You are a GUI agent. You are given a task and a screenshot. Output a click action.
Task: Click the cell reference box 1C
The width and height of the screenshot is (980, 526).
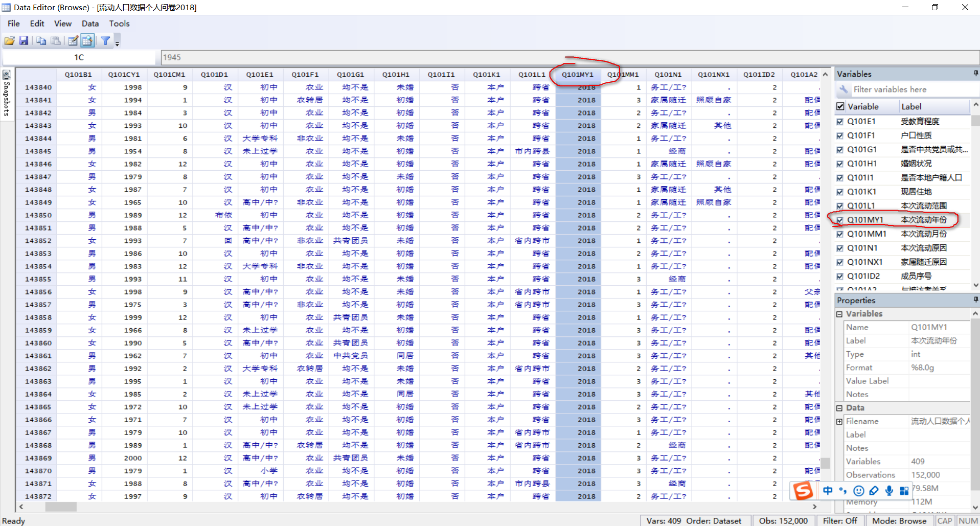(79, 57)
